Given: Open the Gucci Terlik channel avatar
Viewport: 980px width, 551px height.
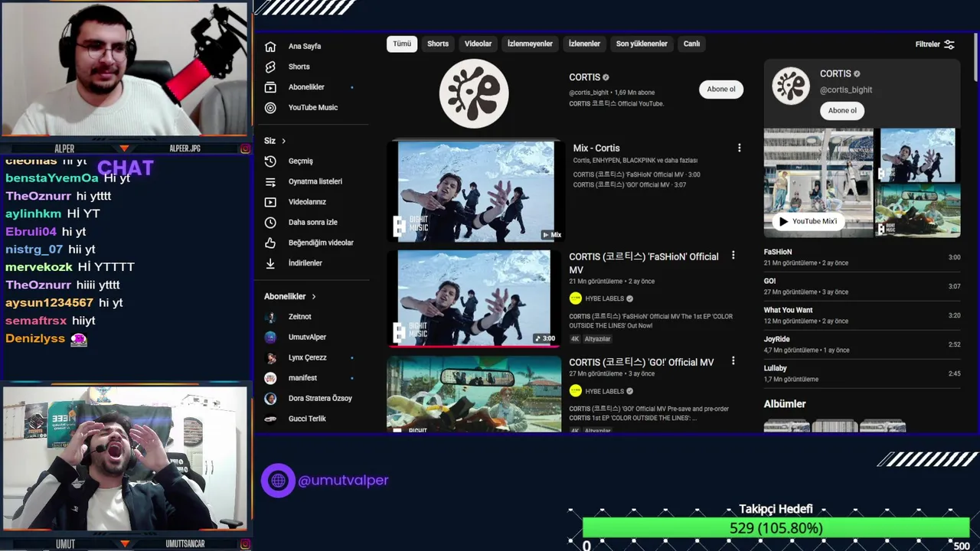Looking at the screenshot, I should point(270,419).
